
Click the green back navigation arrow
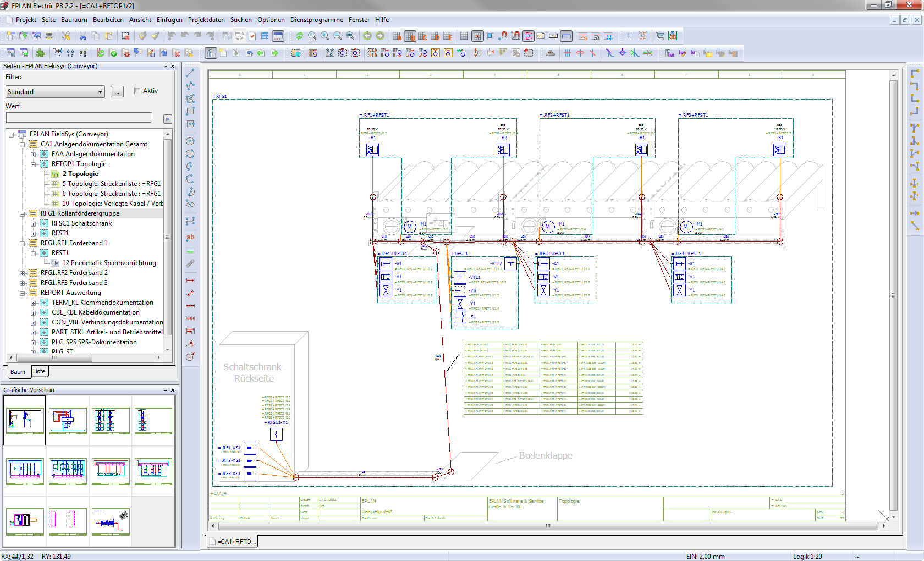coord(367,36)
